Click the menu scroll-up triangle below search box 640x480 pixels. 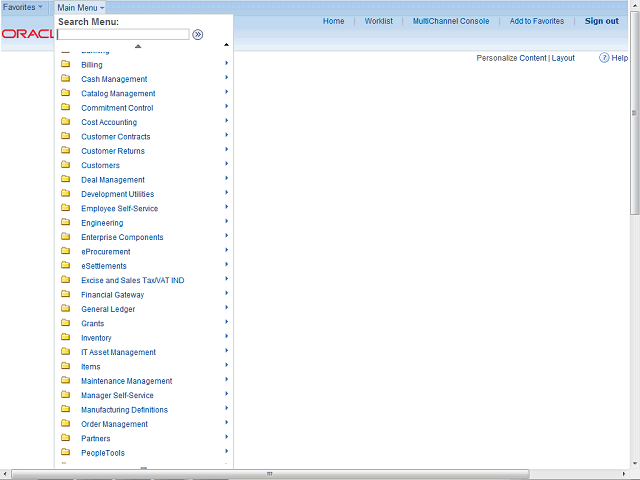138,46
